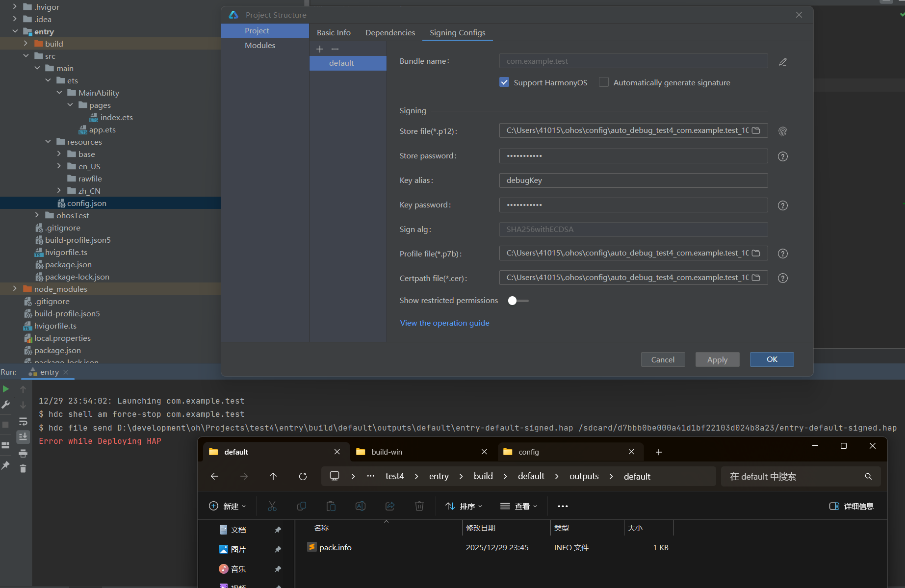This screenshot has height=588, width=905.
Task: Collapse the resources folder tree node
Action: pos(48,142)
